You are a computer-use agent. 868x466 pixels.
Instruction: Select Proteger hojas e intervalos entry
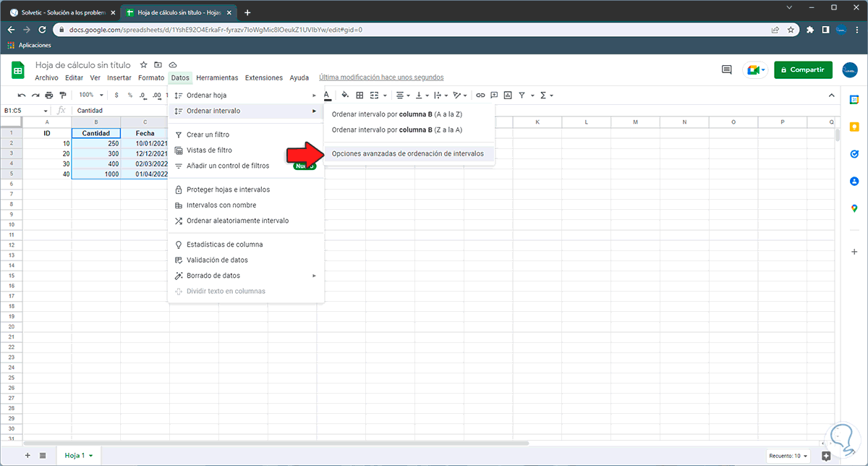[x=246, y=190]
